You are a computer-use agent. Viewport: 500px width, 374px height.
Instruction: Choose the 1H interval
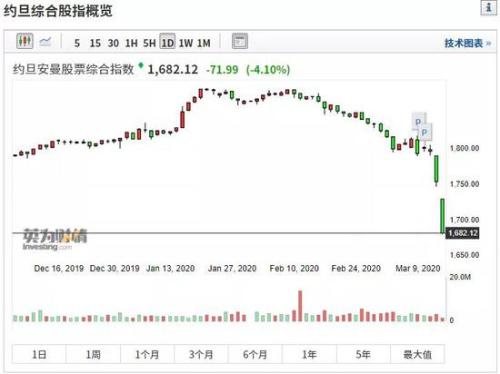point(131,43)
